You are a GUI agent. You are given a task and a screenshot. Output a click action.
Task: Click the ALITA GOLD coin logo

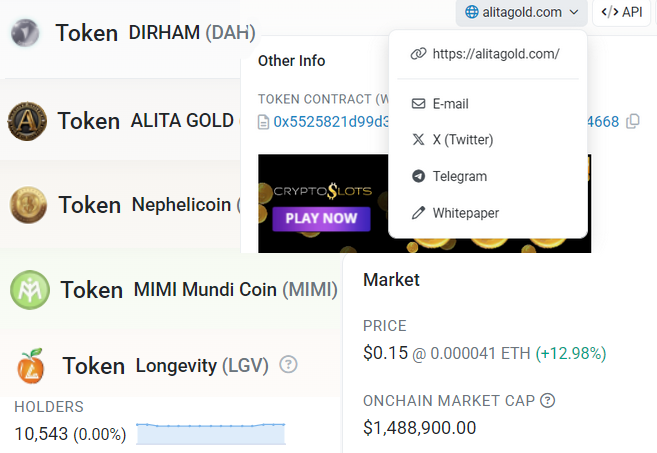click(x=27, y=121)
